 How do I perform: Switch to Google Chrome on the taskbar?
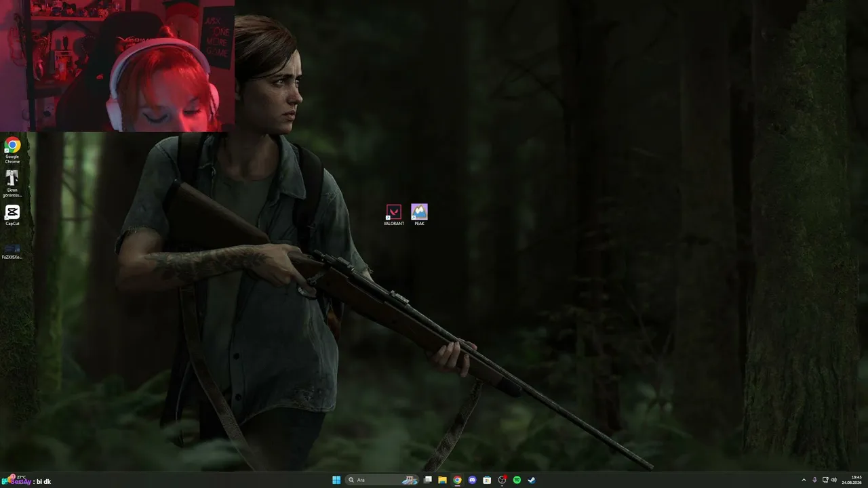(458, 480)
